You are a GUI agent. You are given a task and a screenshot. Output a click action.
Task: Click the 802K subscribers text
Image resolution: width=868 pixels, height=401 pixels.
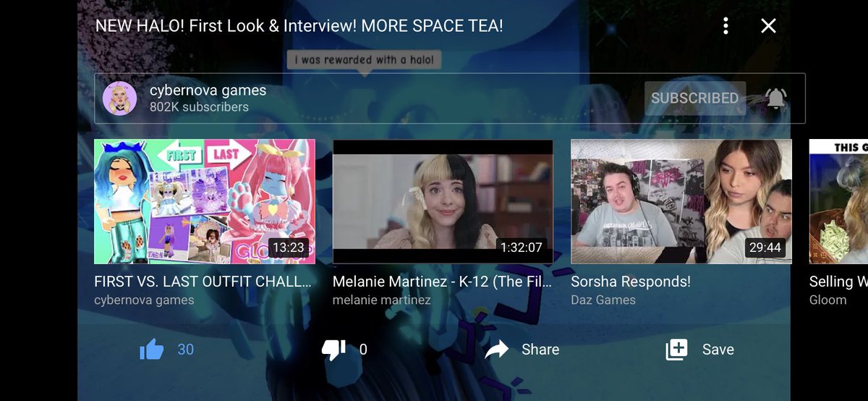(199, 107)
